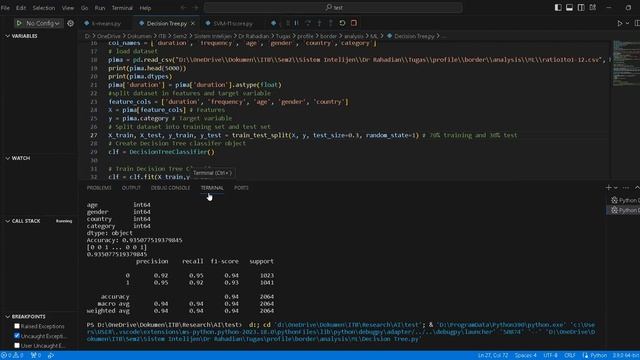Toggle the bottom panel layout icon
This screenshot has width=640, height=360.
click(569, 7)
